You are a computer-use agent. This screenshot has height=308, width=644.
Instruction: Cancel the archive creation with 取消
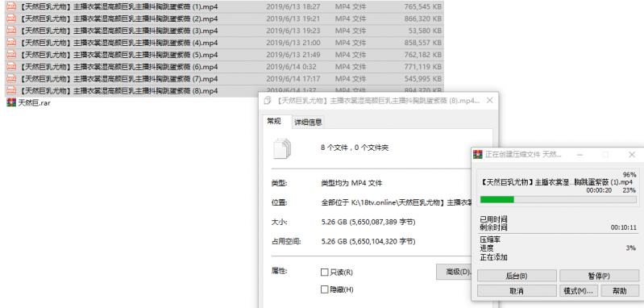click(517, 291)
